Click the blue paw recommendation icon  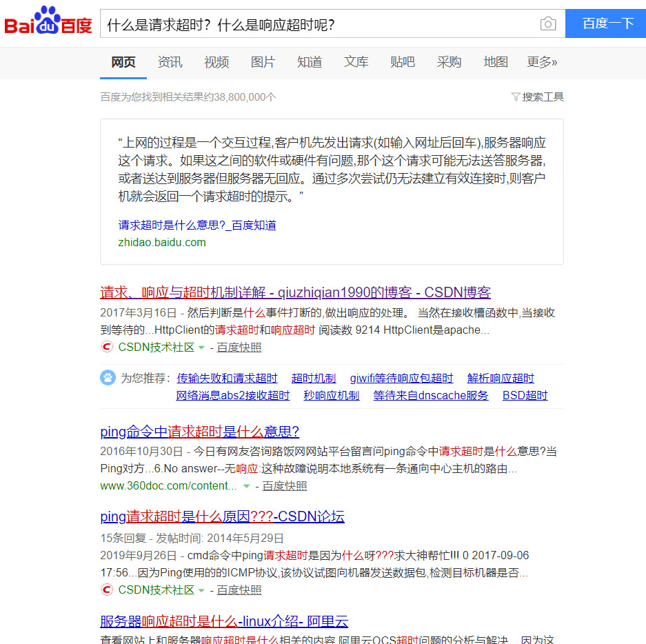[x=108, y=377]
